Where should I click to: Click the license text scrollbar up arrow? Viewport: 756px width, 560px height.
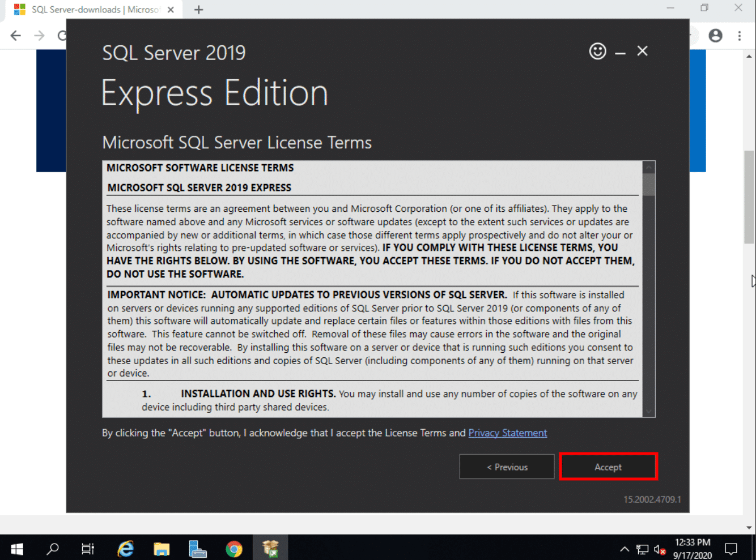tap(649, 167)
